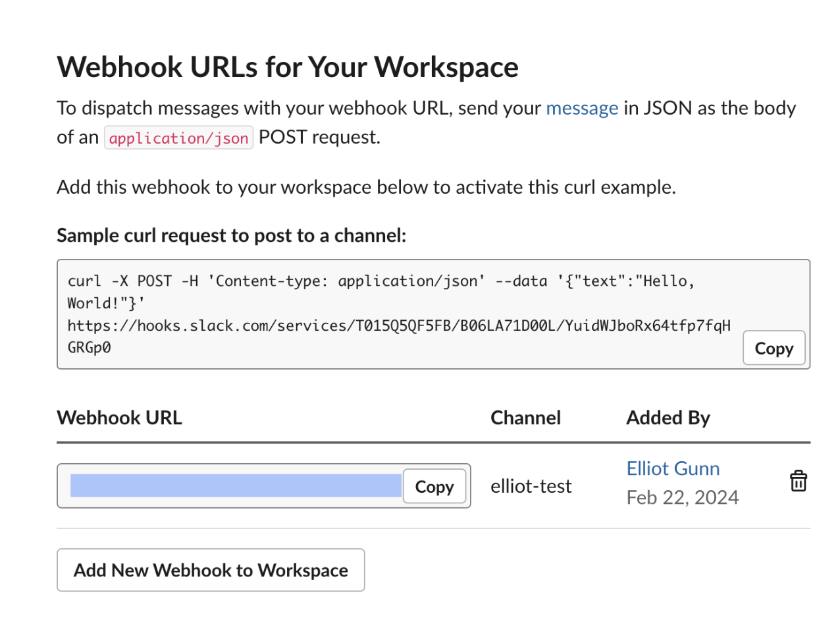Click the 'application/json' code label
The height and width of the screenshot is (643, 840).
(x=178, y=138)
